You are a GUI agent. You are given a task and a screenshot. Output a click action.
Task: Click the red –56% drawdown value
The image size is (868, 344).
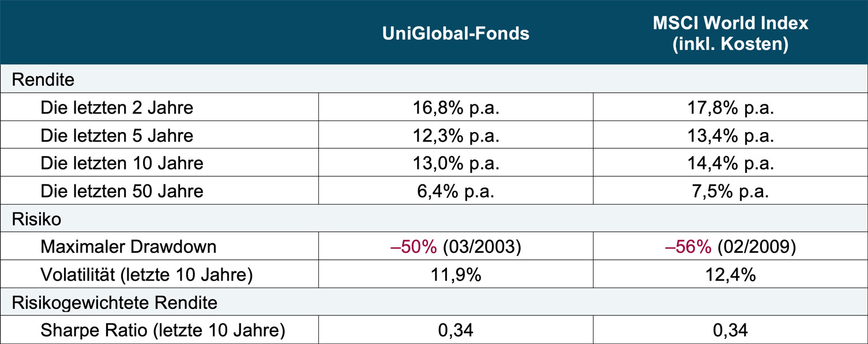689,247
